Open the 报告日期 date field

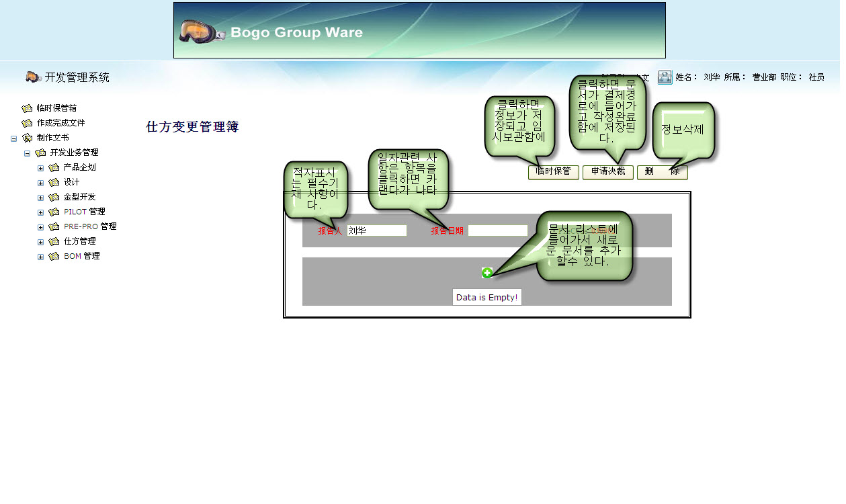point(497,230)
